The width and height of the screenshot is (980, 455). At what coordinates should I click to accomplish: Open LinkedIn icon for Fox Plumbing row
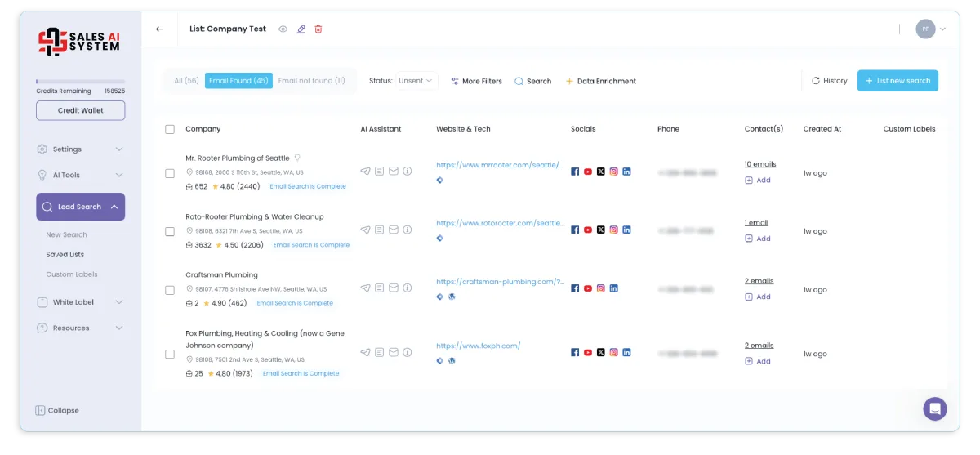click(627, 352)
